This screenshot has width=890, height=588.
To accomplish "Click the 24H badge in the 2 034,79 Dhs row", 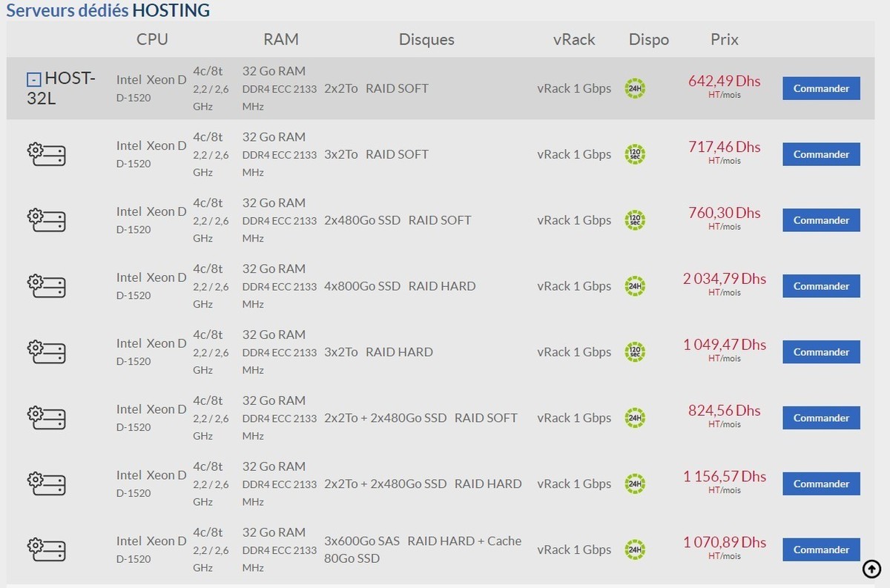I will click(635, 286).
